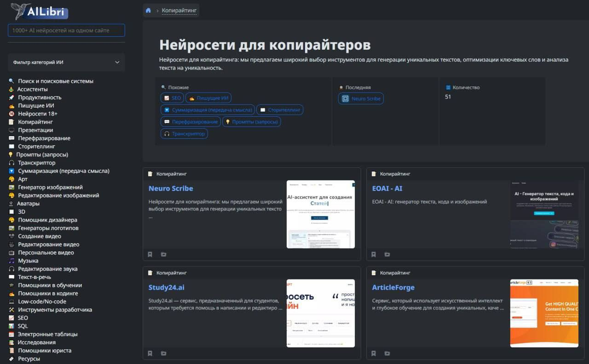Viewport: 589px width, 364px height.
Task: Open the Промпты (запросы) tag under Похожие
Action: [x=252, y=122]
